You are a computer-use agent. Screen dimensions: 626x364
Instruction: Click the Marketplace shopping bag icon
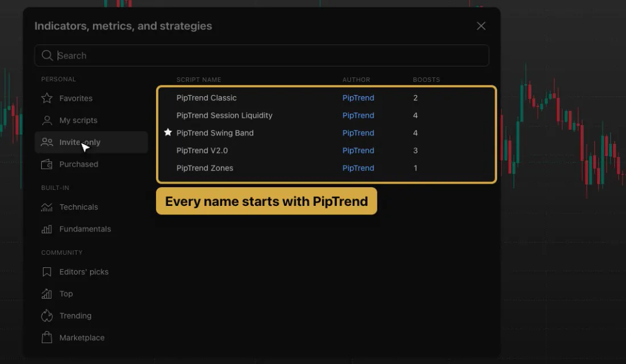(x=47, y=338)
